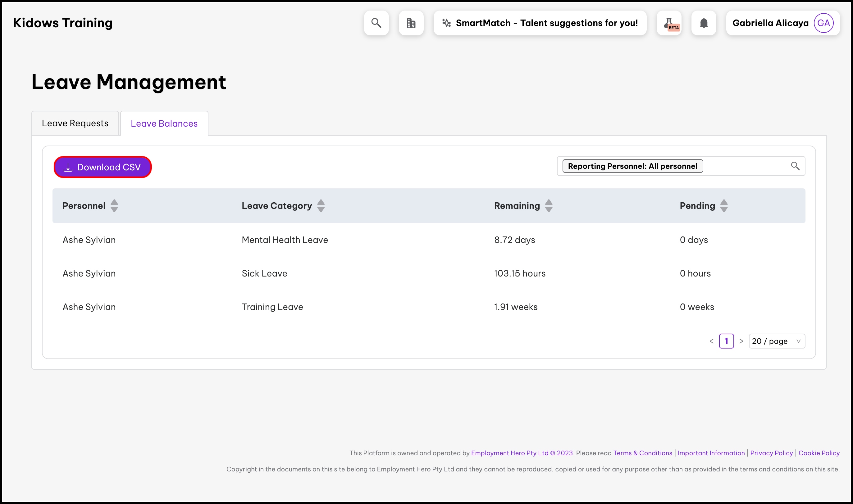Open SmartMatch talent suggestions button
Viewport: 853px width, 504px height.
(540, 23)
